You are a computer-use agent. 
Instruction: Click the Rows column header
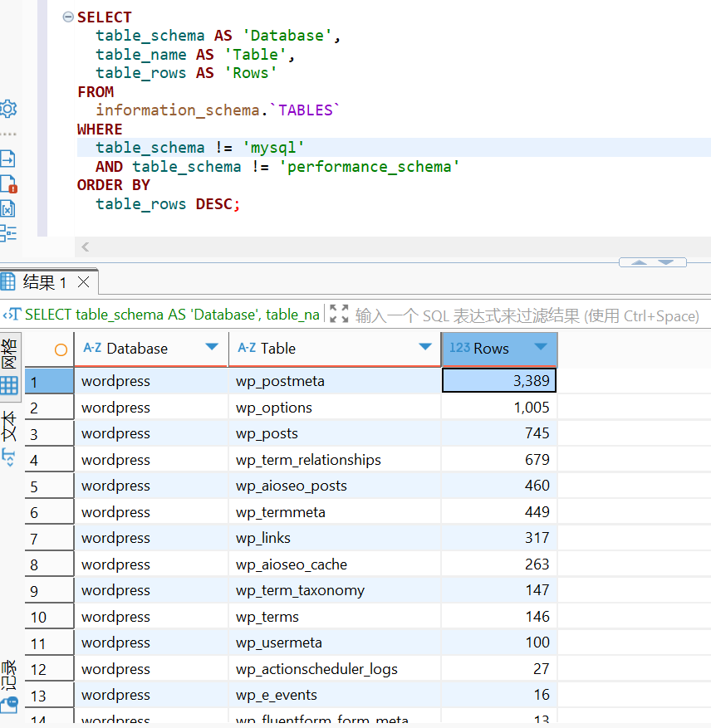(490, 349)
